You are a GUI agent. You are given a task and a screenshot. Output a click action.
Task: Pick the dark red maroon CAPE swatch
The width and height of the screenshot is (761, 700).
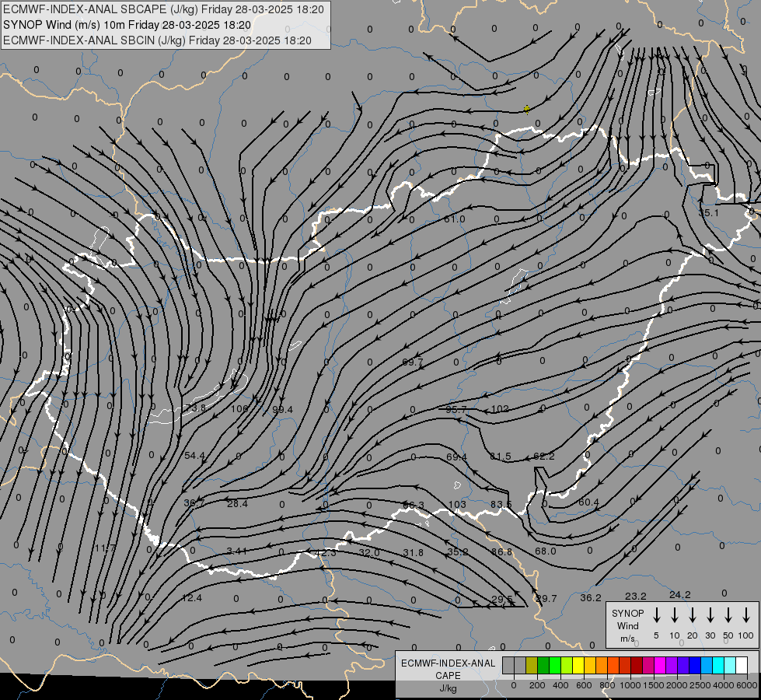pos(637,665)
